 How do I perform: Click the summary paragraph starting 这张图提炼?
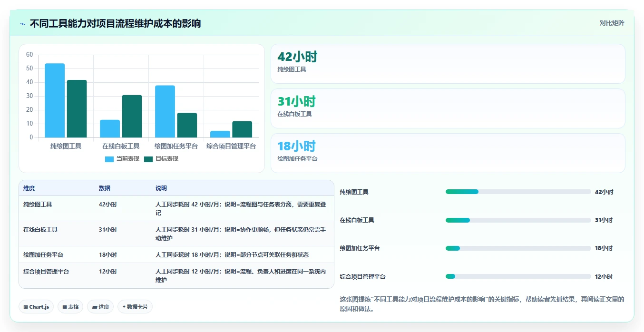click(482, 304)
